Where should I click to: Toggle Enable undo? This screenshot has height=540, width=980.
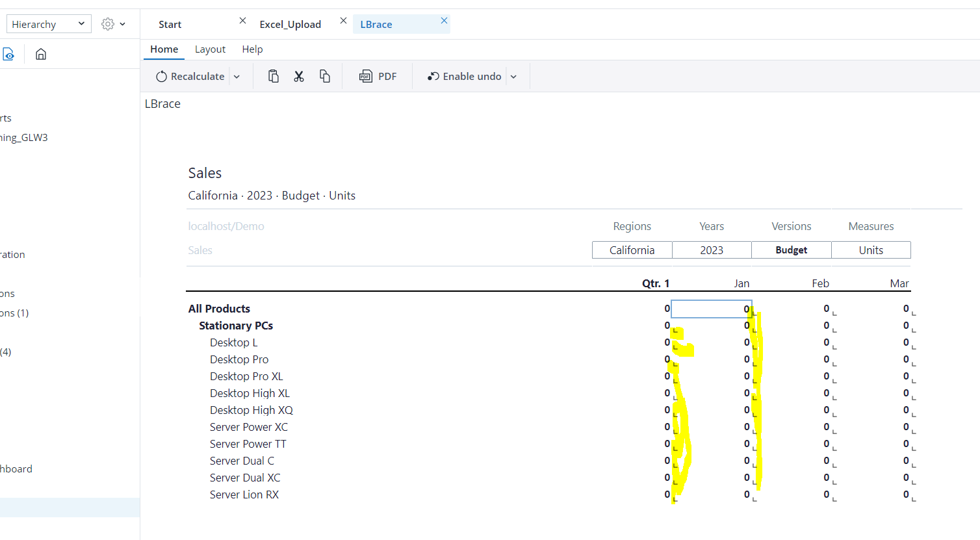[465, 77]
